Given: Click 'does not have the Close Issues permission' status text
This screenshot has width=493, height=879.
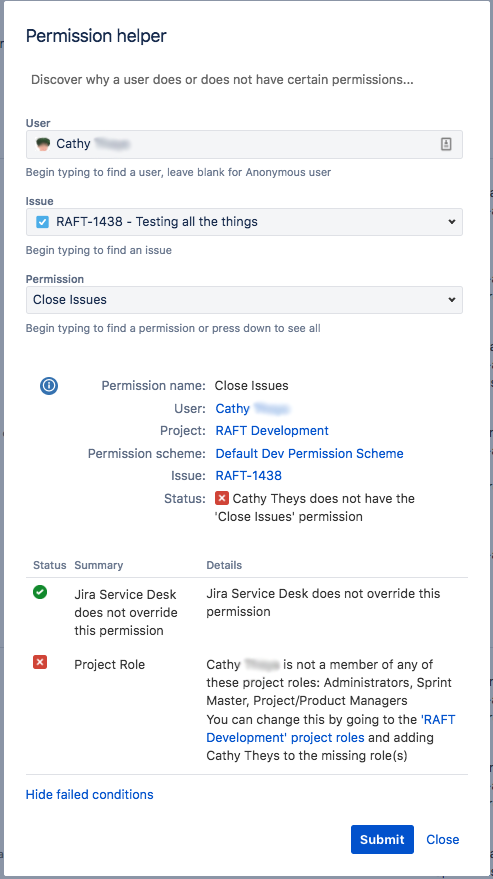Looking at the screenshot, I should 315,507.
